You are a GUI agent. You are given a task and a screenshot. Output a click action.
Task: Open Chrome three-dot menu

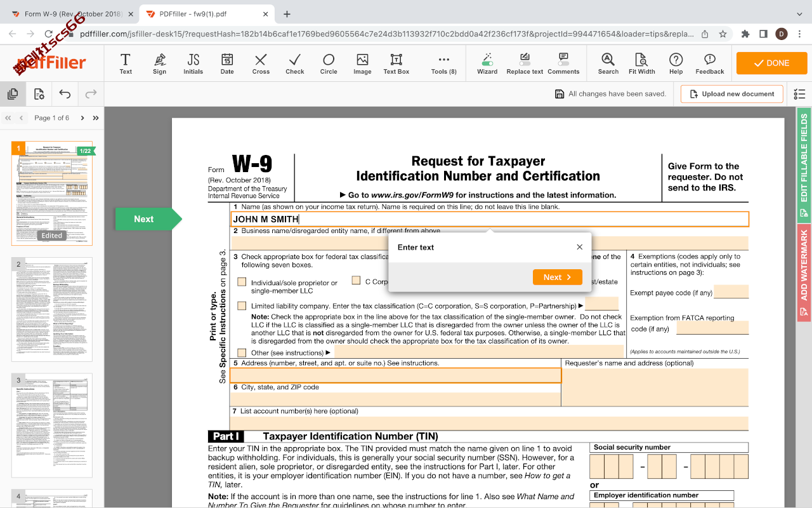(x=800, y=34)
